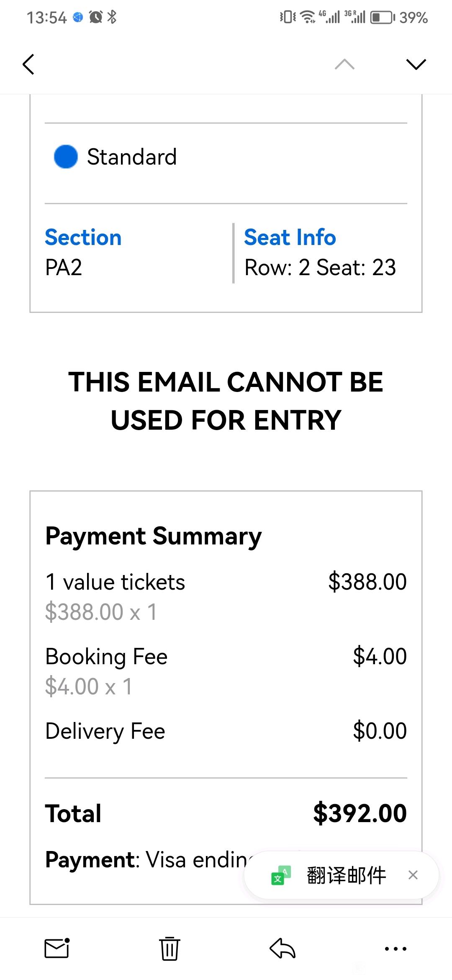
Task: Tap the Payment Summary heading
Action: pos(154,536)
